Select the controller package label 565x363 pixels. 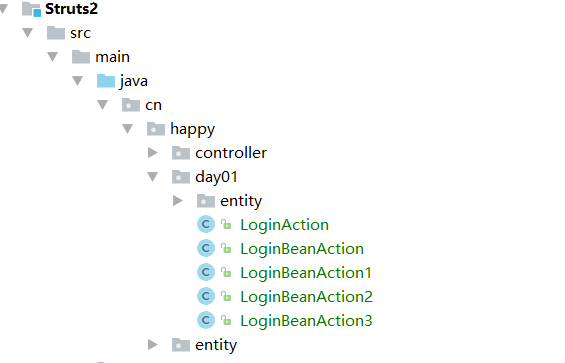[231, 153]
